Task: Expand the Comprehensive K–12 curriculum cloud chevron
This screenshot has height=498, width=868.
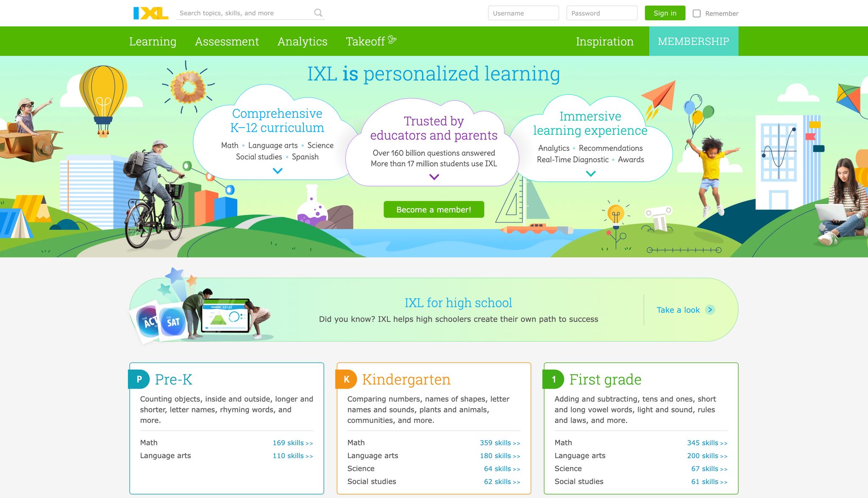Action: click(278, 171)
